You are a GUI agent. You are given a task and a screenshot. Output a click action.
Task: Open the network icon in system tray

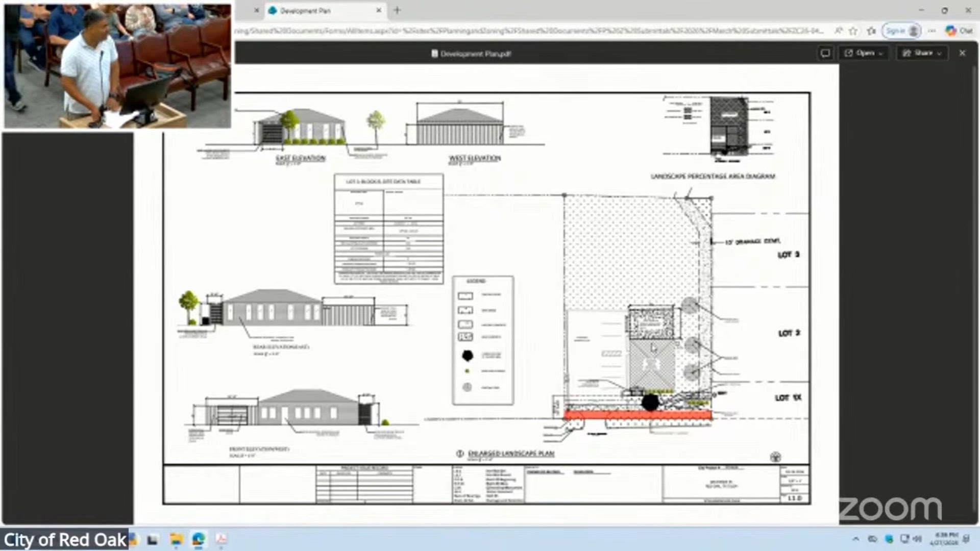[904, 539]
